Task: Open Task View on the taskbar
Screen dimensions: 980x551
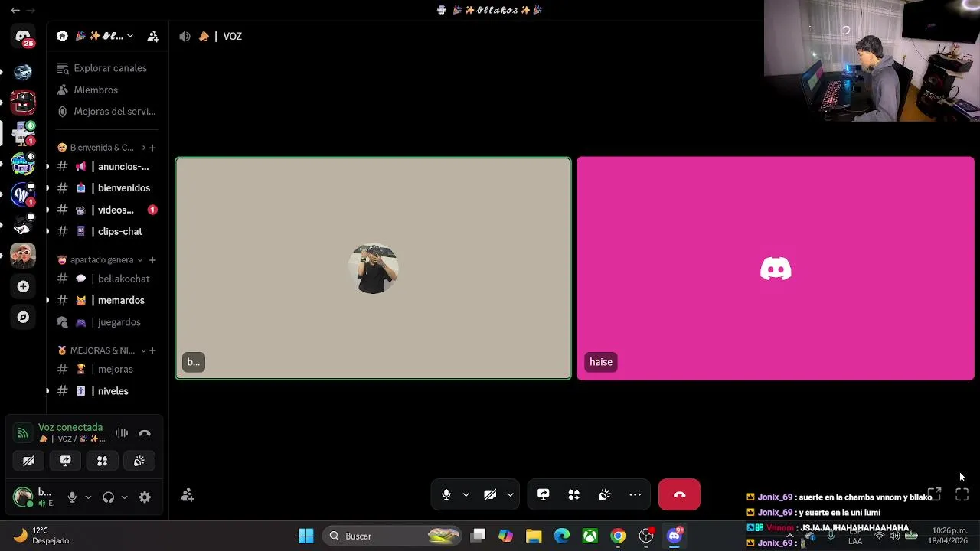Action: 478,536
